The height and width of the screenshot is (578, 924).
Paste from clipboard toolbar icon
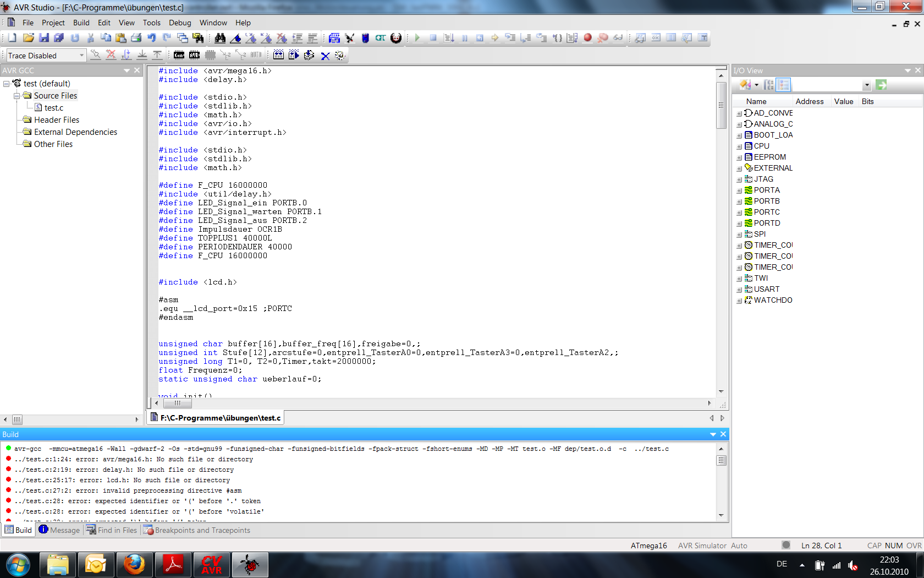(x=121, y=38)
